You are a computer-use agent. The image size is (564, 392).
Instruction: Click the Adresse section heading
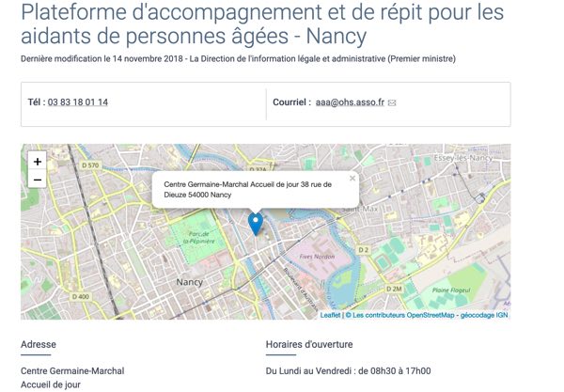click(39, 345)
